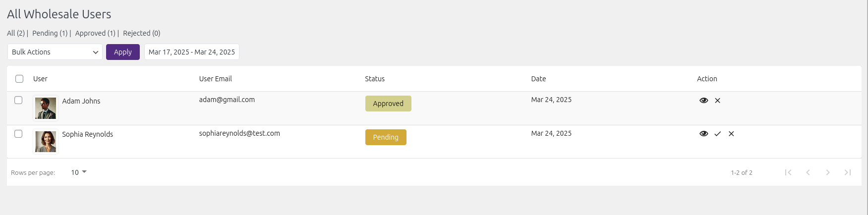Viewport: 868px width, 215px height.
Task: Filter by Approved (1) users
Action: click(95, 33)
